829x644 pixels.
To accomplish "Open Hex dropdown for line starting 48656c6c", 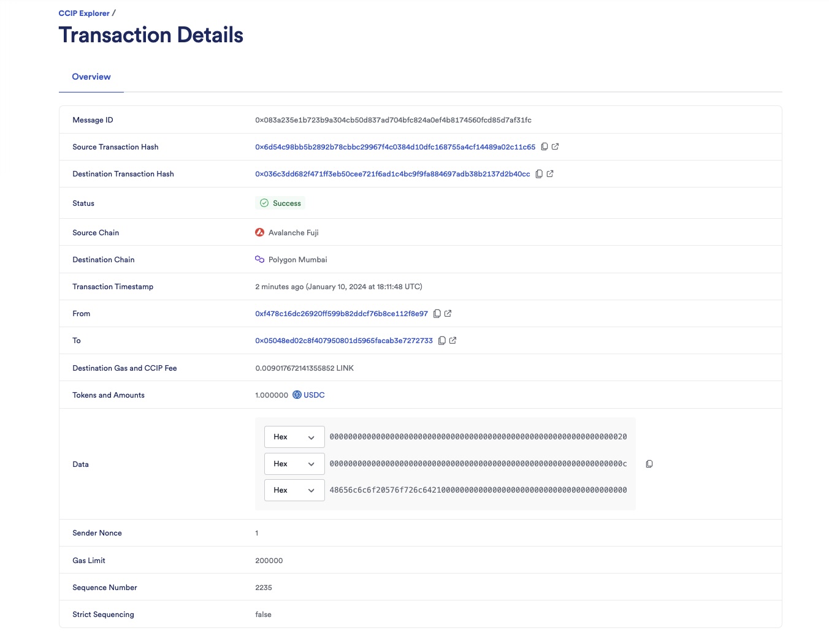I will [x=294, y=490].
